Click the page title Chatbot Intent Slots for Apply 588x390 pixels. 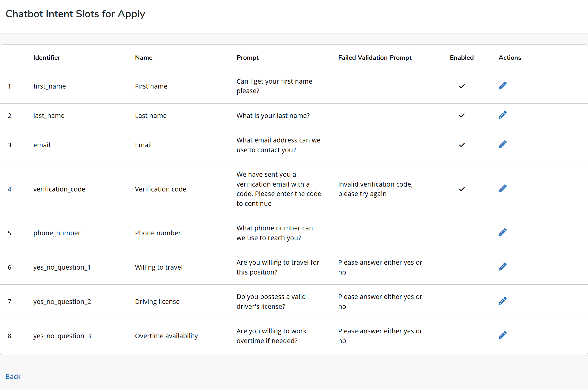pyautogui.click(x=75, y=14)
